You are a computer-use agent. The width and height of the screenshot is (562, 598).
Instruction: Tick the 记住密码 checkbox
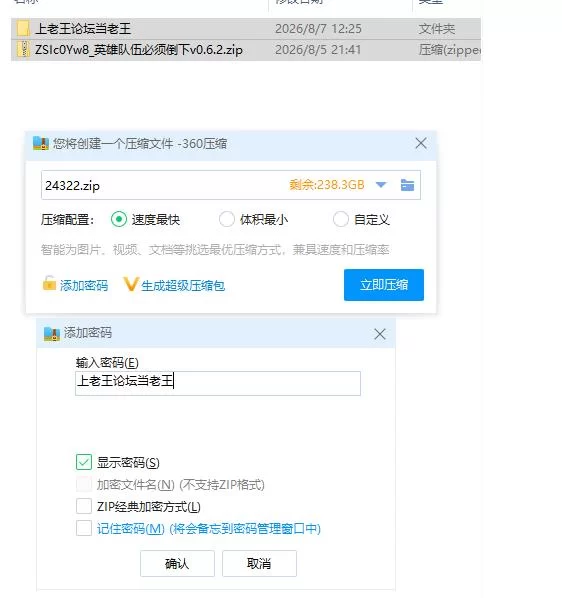click(x=84, y=528)
